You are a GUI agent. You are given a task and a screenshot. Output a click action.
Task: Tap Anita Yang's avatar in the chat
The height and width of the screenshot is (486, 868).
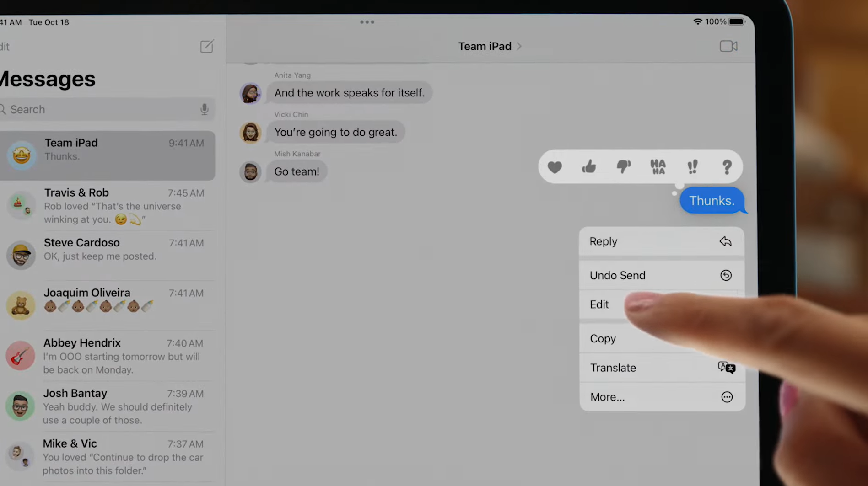250,93
